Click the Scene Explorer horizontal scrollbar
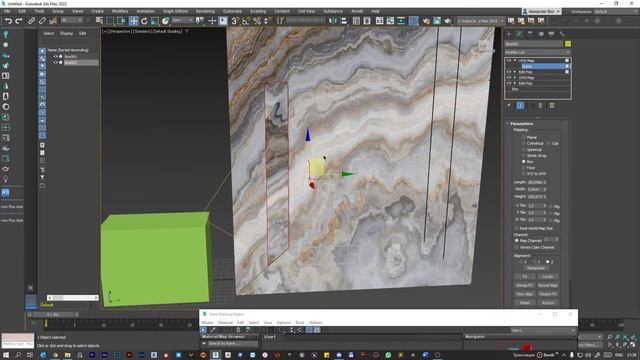This screenshot has width=640, height=360. 73,298
